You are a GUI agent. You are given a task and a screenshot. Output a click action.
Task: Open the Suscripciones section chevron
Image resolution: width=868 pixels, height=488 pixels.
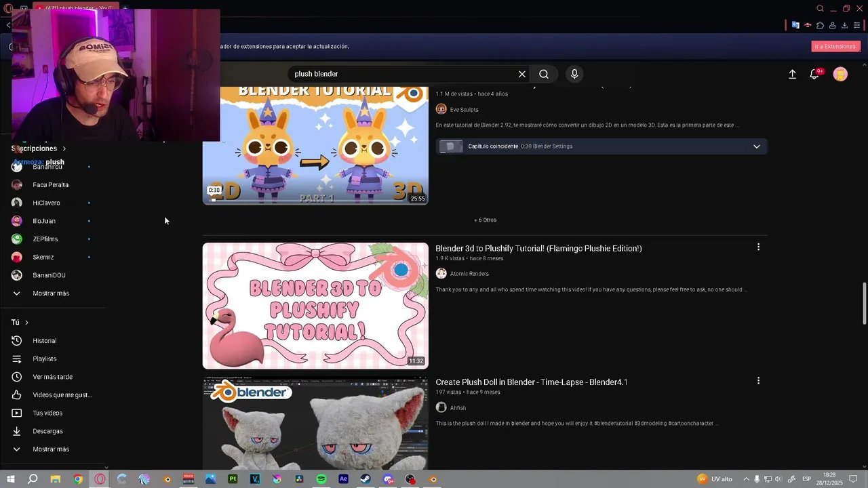pos(64,148)
